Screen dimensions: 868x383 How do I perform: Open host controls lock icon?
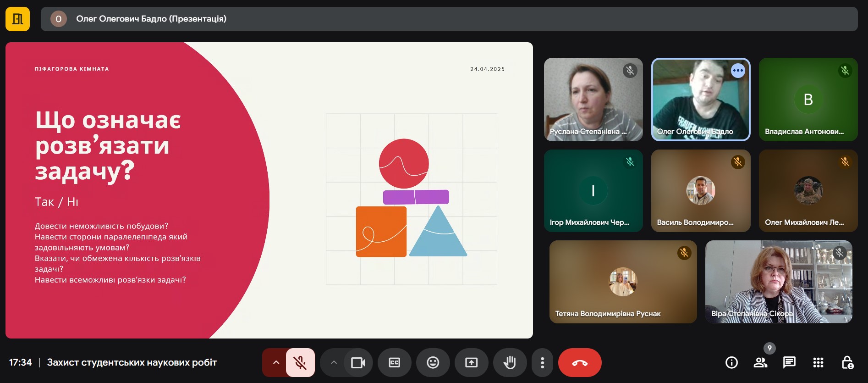(847, 363)
